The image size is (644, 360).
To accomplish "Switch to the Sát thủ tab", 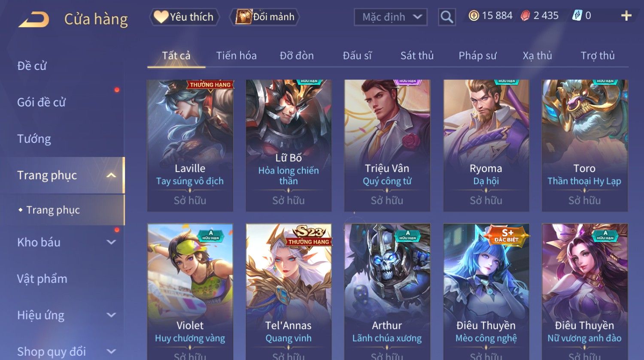I will [x=417, y=55].
